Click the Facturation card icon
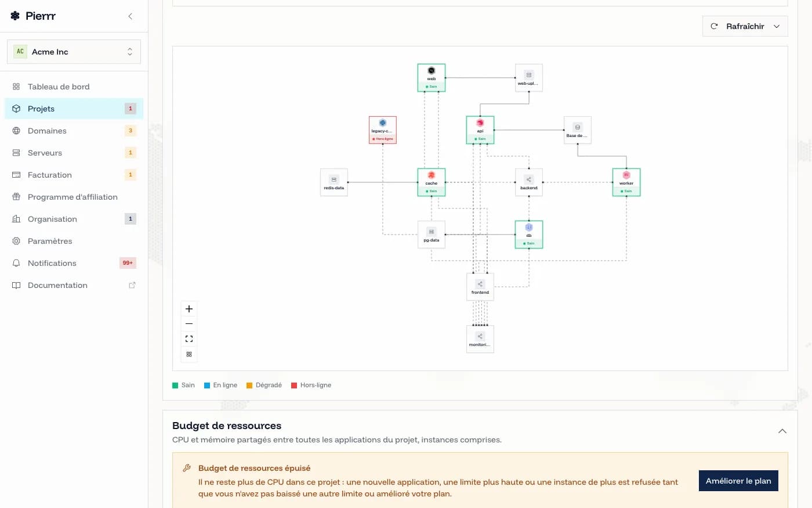Image resolution: width=812 pixels, height=508 pixels. 16,175
